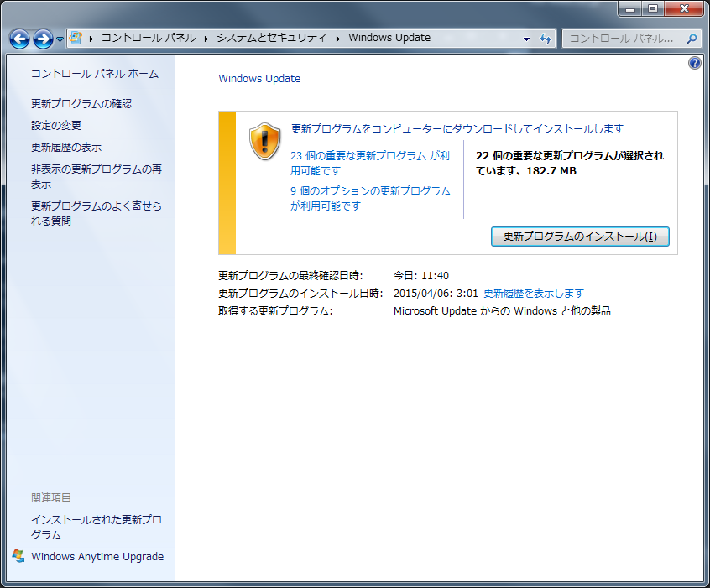Click the Windows Anytime Upgrade flag icon
The width and height of the screenshot is (710, 588).
(x=18, y=556)
